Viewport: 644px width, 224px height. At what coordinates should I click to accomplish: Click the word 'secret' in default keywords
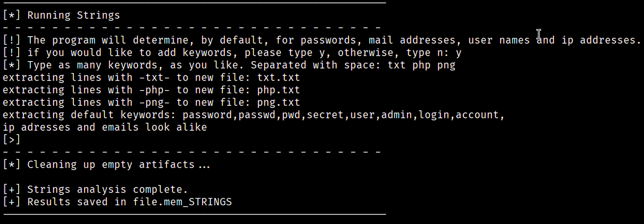click(x=326, y=115)
